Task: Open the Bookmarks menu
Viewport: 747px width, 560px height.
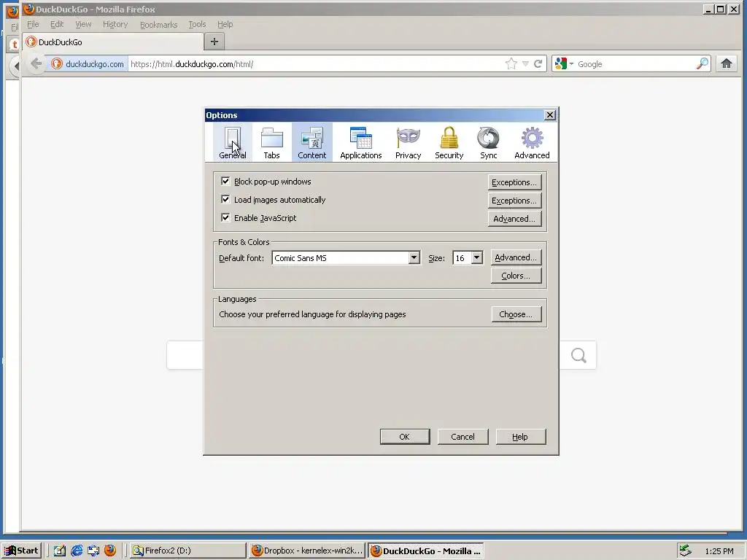Action: 158,24
